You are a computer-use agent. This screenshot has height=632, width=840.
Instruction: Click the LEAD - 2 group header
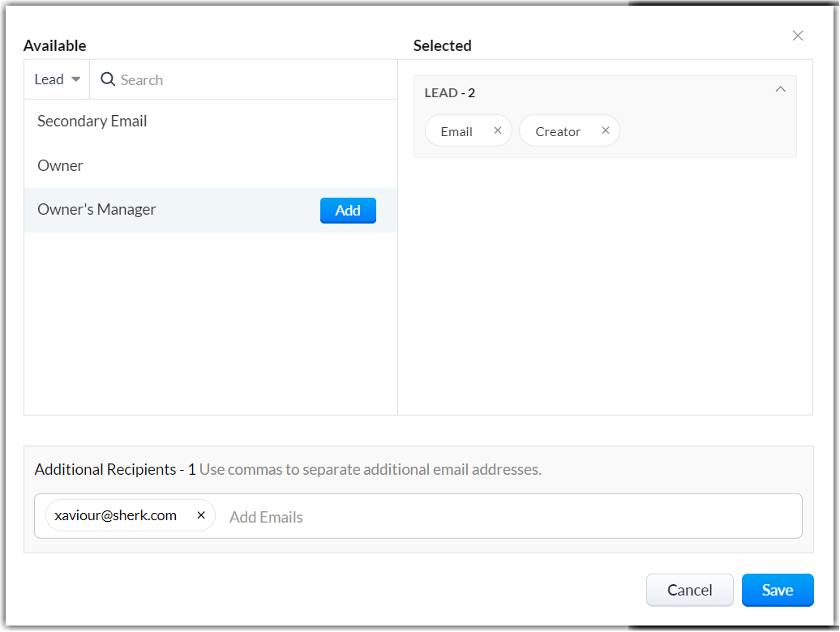click(451, 93)
